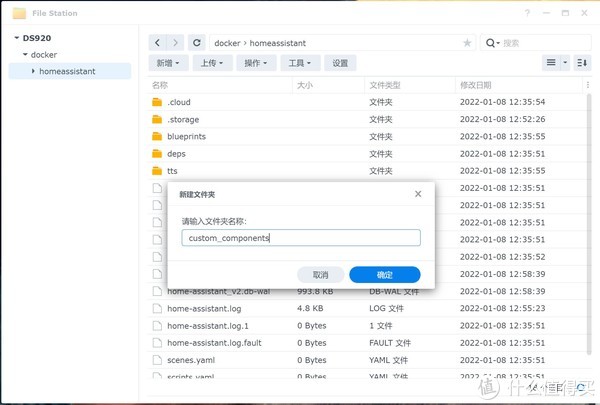600x405 pixels.
Task: Click the home-assistant.log file icon
Action: coord(157,309)
